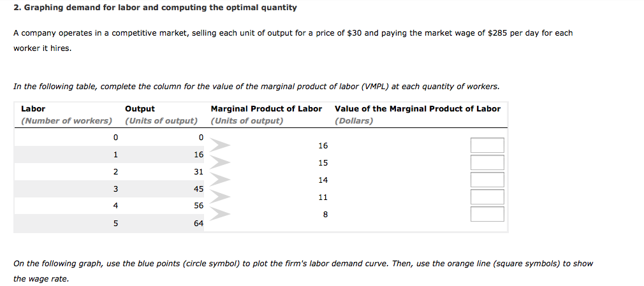Click the VMPL input box beside marginal product 16
The width and height of the screenshot is (644, 286).
pos(487,145)
